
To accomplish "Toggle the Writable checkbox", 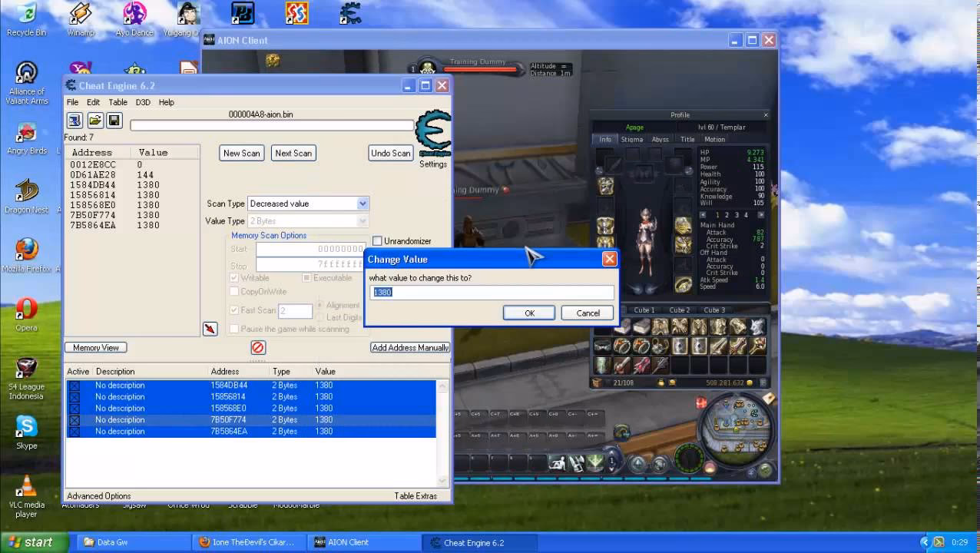I will pos(235,278).
